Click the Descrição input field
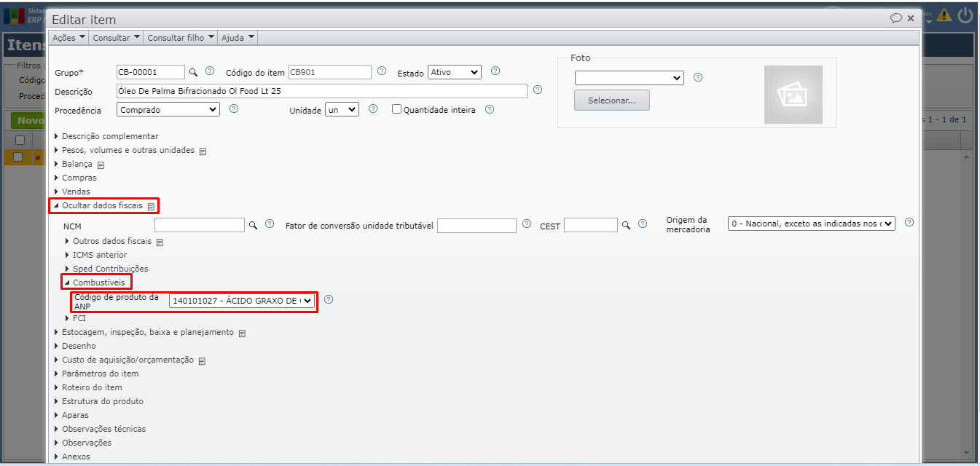Screen dimensions: 980x466 (321, 91)
